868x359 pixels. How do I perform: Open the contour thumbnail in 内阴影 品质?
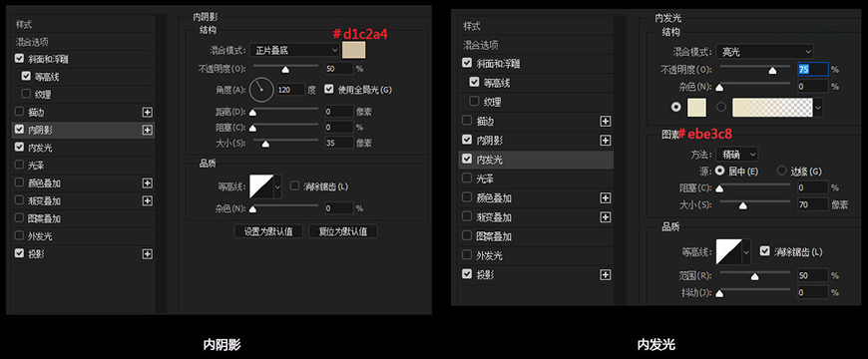click(261, 186)
